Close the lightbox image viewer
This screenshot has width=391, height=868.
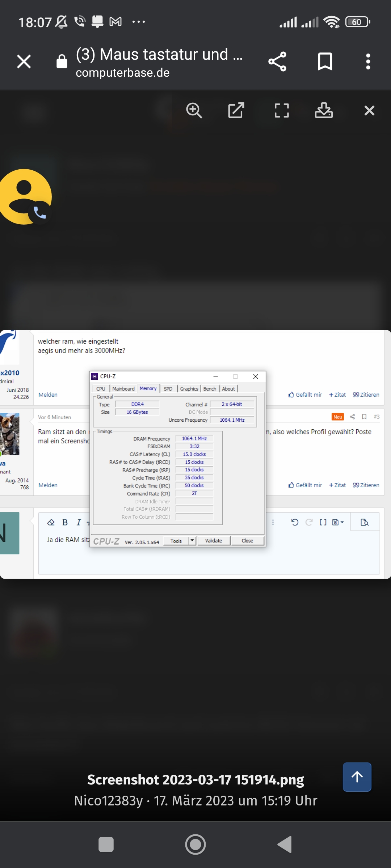pos(369,110)
